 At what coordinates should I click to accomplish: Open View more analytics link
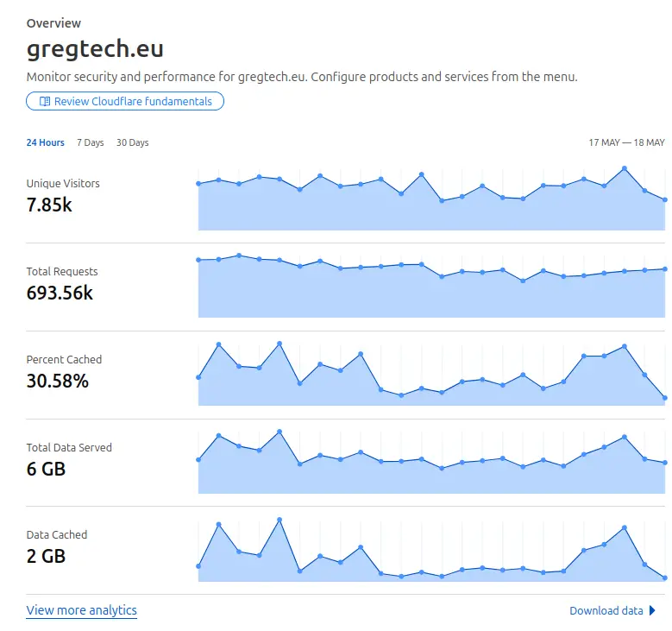(81, 610)
